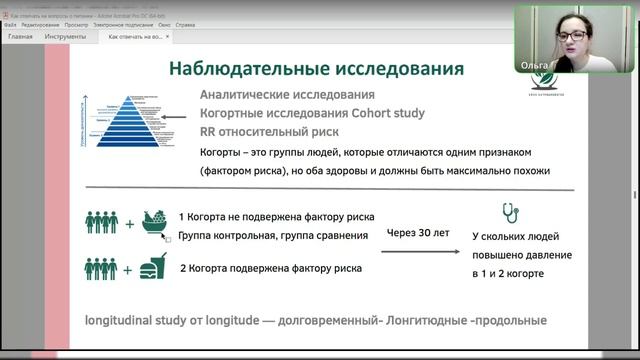Image resolution: width=640 pixels, height=360 pixels.
Task: Click Ольга's webcam video thumbnail
Action: tap(574, 39)
